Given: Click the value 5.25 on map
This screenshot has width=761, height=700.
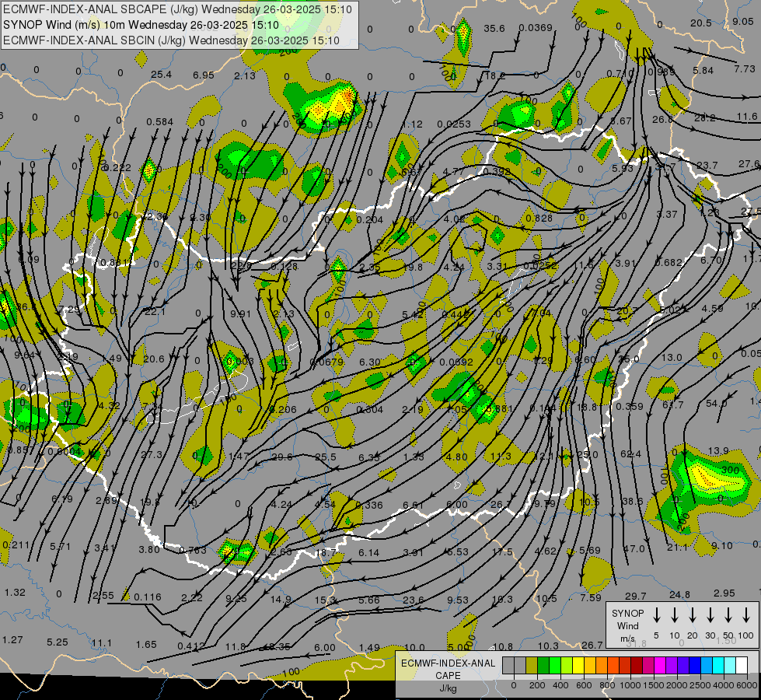Looking at the screenshot, I should (58, 642).
